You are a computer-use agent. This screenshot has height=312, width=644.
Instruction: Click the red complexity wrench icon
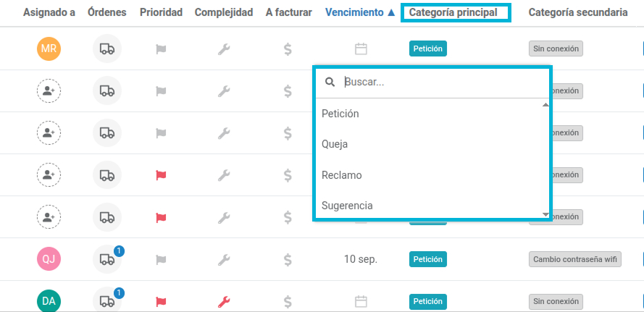(x=224, y=302)
